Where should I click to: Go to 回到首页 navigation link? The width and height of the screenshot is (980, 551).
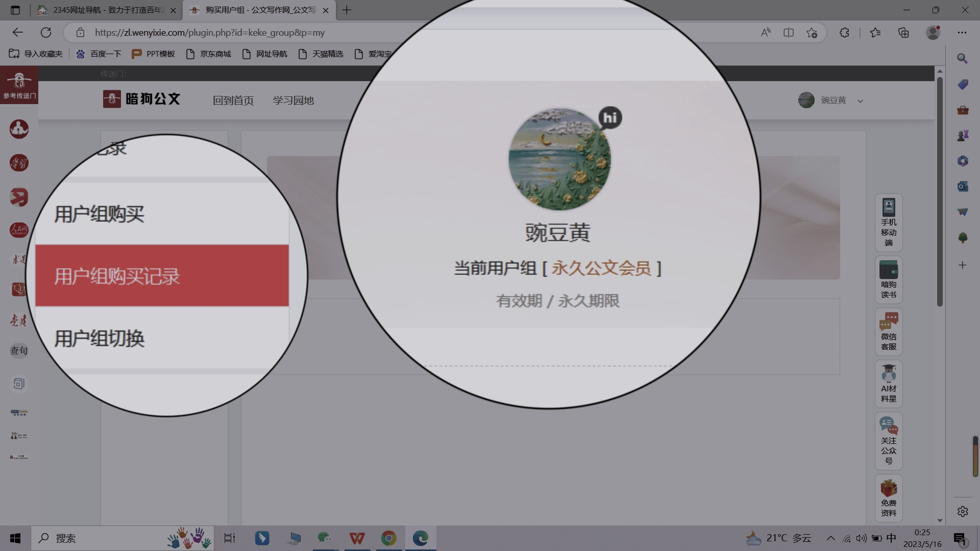coord(233,101)
